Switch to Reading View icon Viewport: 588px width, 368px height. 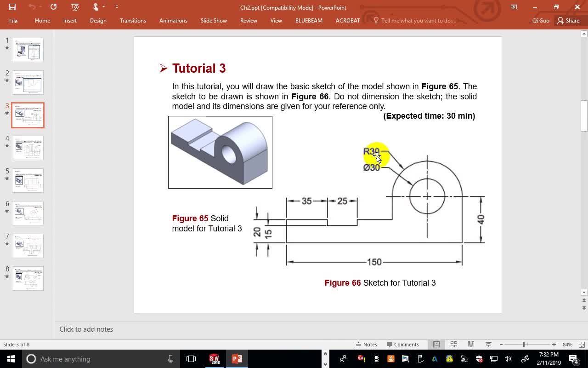pos(471,345)
